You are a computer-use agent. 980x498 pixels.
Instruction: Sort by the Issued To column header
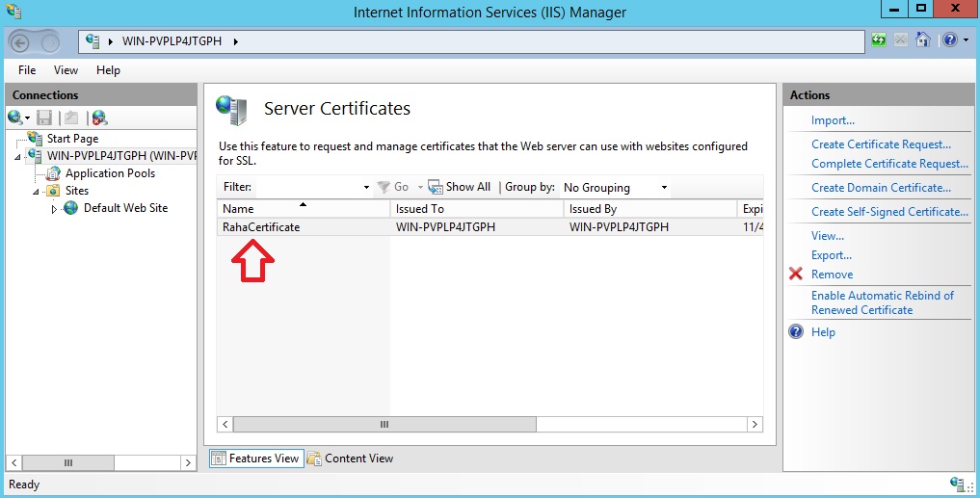[477, 209]
